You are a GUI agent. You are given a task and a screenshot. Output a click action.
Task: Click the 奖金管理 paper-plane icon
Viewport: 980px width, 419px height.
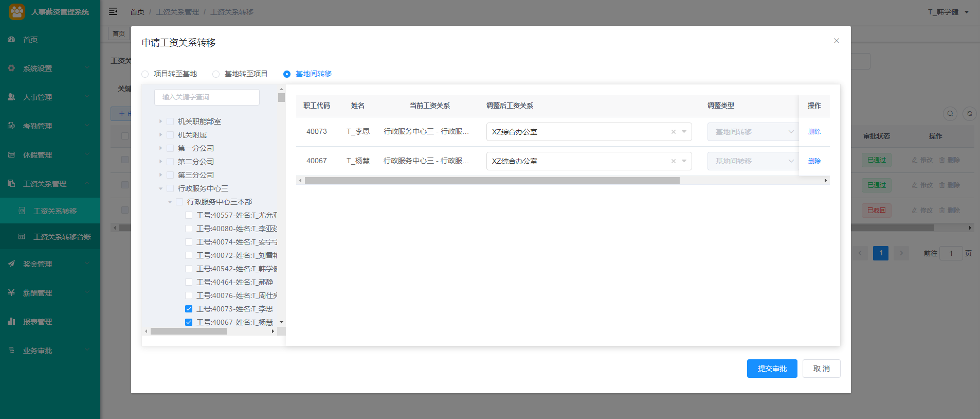coord(11,264)
